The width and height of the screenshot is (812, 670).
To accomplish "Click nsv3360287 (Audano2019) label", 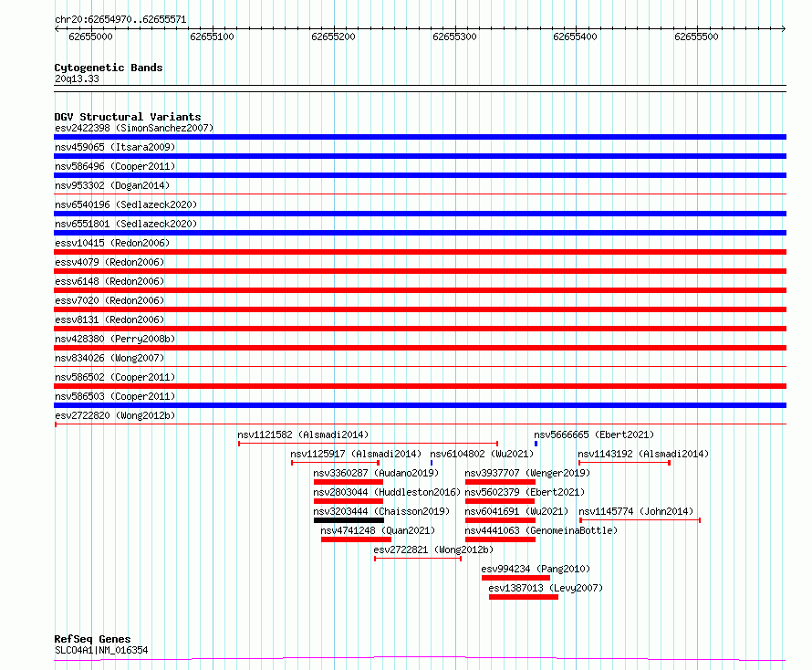I will [x=376, y=473].
